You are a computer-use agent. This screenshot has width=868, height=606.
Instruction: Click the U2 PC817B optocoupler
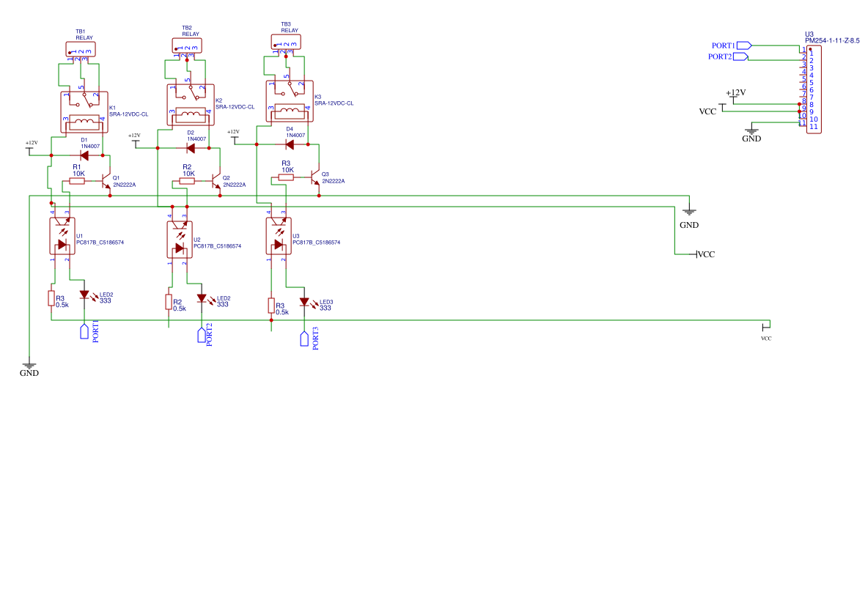(x=180, y=239)
